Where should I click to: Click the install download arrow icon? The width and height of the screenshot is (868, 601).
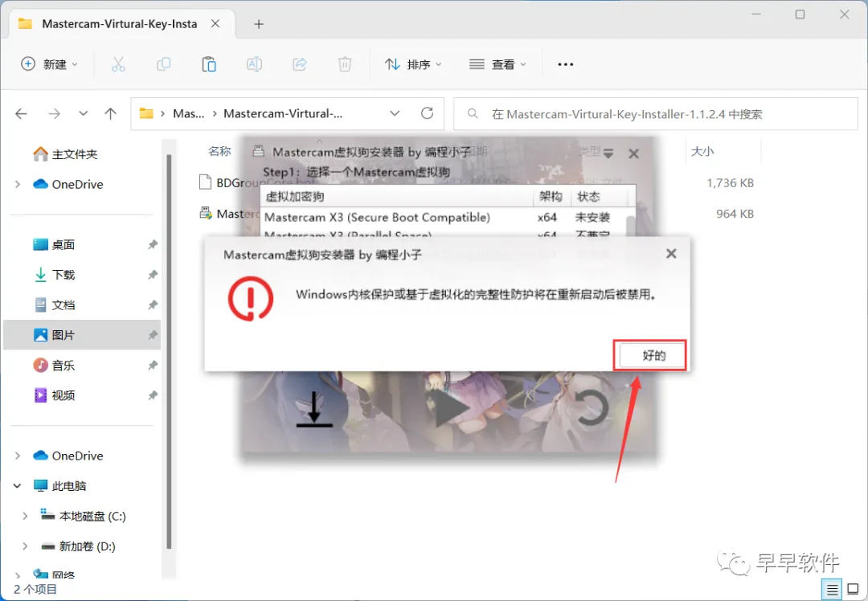314,410
